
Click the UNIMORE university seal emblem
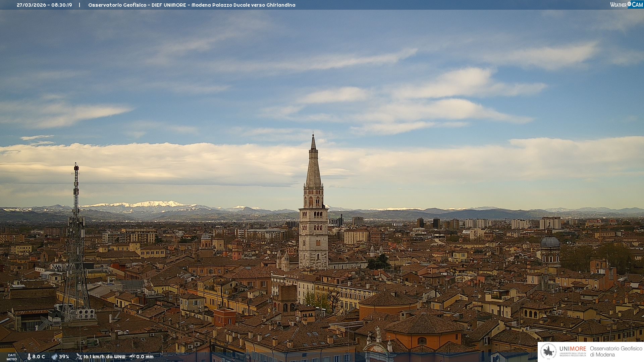549,351
